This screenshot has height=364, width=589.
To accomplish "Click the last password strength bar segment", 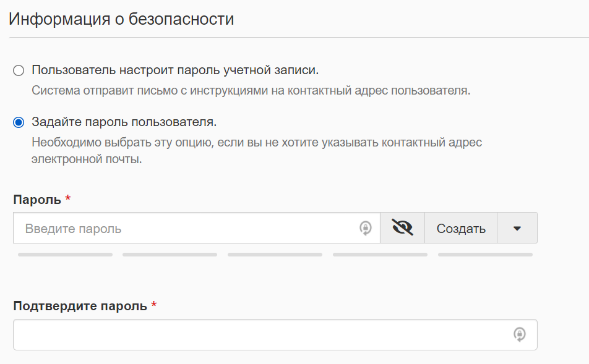I will (485, 254).
